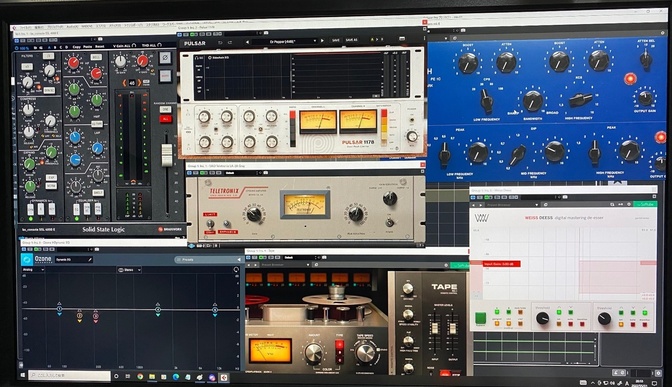Click the Tape Speed knob
672x387 pixels.
tap(365, 353)
